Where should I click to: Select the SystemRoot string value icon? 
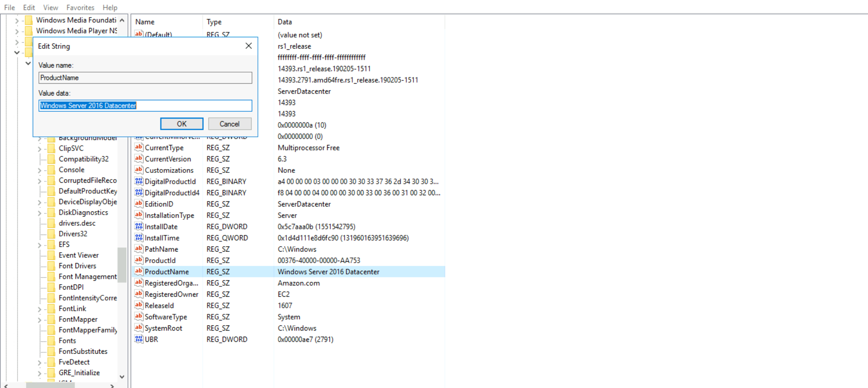[x=139, y=328]
